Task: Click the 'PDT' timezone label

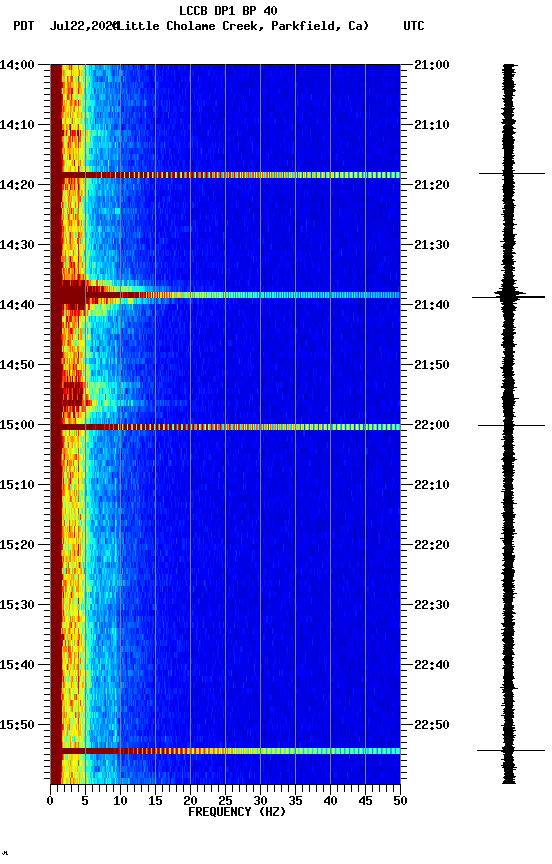Action: [x=24, y=26]
